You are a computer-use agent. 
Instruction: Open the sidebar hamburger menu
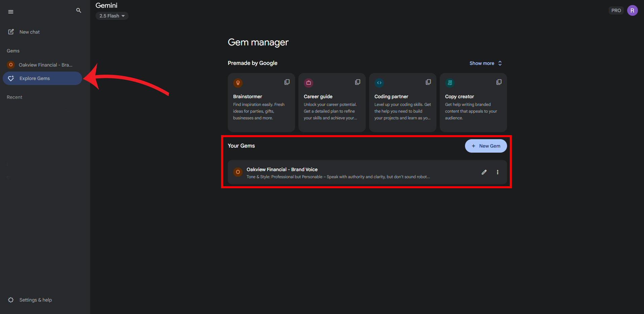tap(10, 11)
